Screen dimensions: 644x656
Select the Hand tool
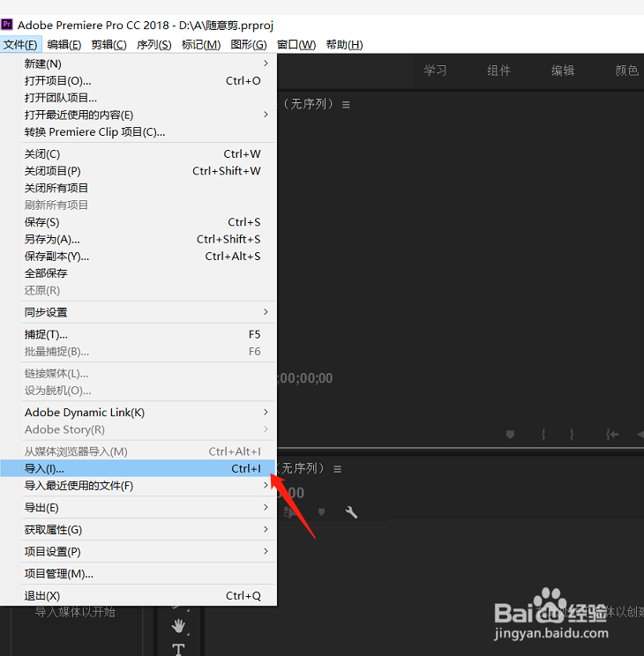(x=178, y=626)
